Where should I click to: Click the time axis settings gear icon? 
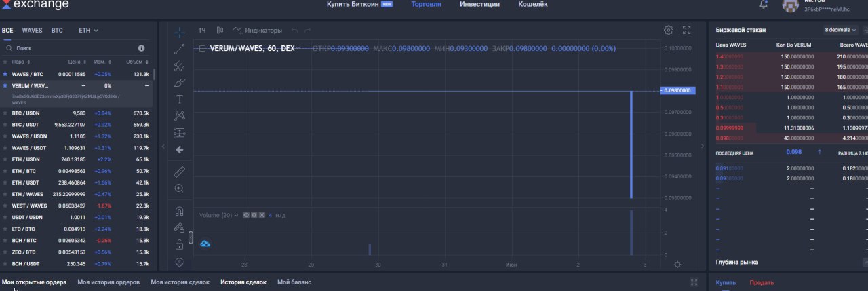point(677,264)
